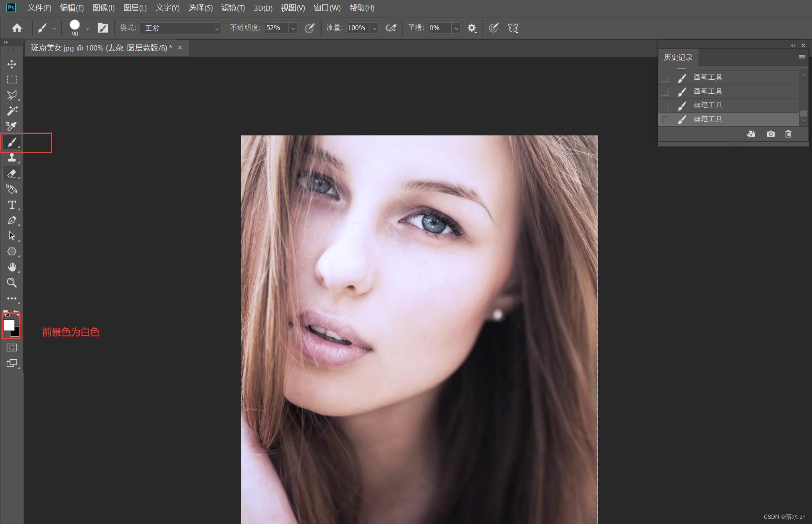Screen dimensions: 812x524
Task: Open the brush preset picker arrow
Action: [87, 28]
